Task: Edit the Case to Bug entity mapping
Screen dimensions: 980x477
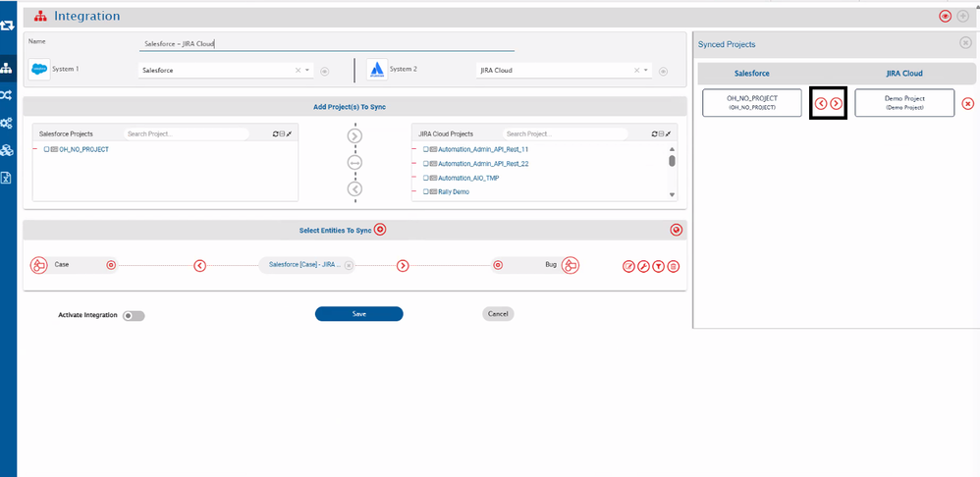Action: point(628,267)
